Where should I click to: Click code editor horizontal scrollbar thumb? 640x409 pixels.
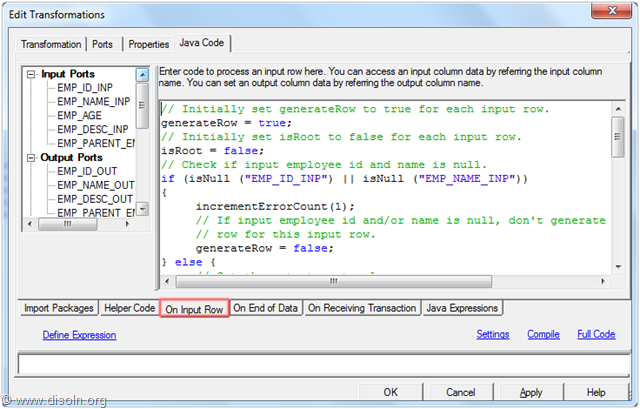click(x=334, y=281)
